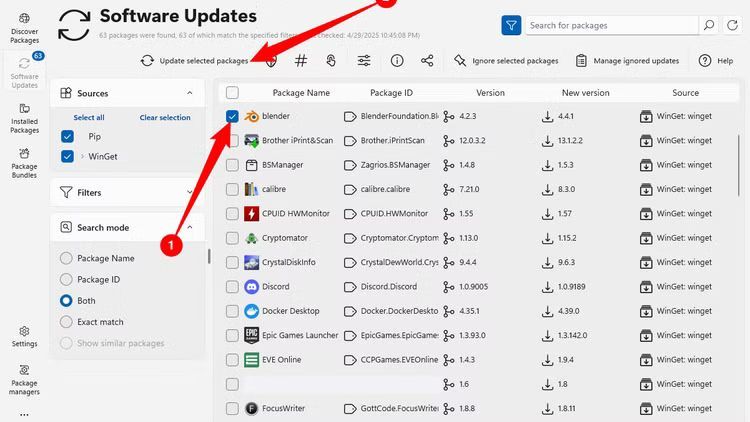Open Discover Packages in the sidebar

[24, 30]
